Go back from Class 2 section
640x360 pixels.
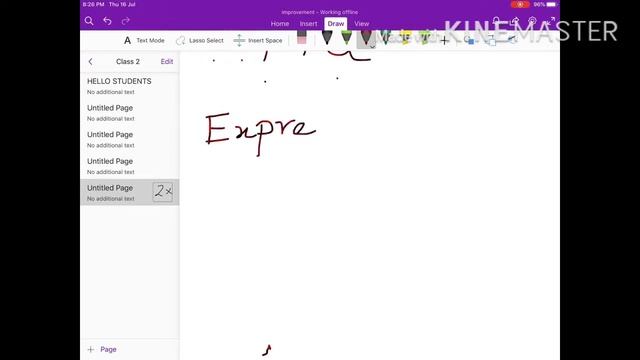(x=91, y=62)
